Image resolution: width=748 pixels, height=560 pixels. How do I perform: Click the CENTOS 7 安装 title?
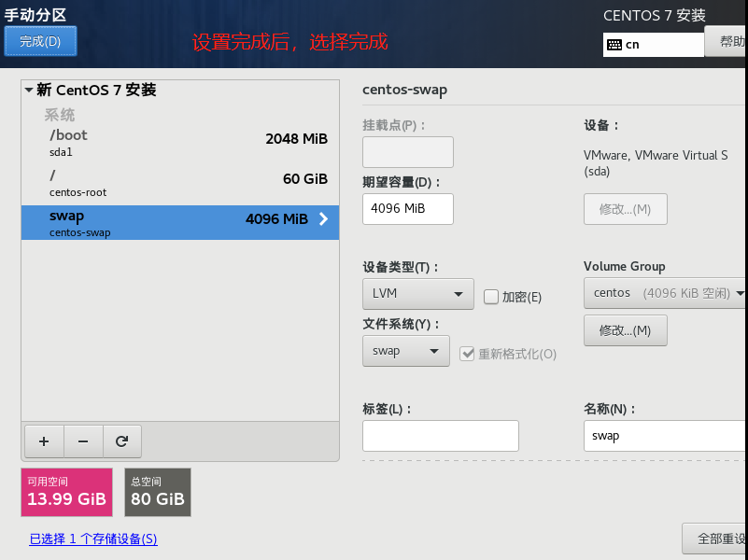coord(655,15)
